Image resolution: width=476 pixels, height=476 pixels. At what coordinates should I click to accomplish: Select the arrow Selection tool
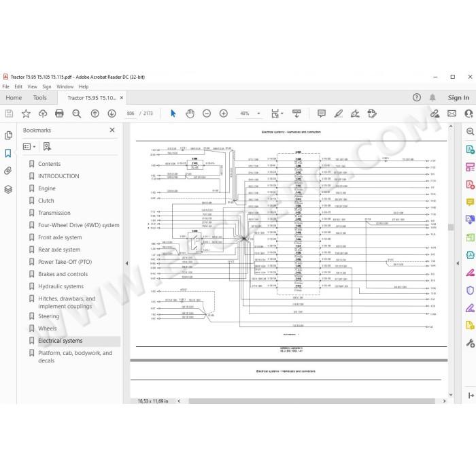tap(173, 114)
